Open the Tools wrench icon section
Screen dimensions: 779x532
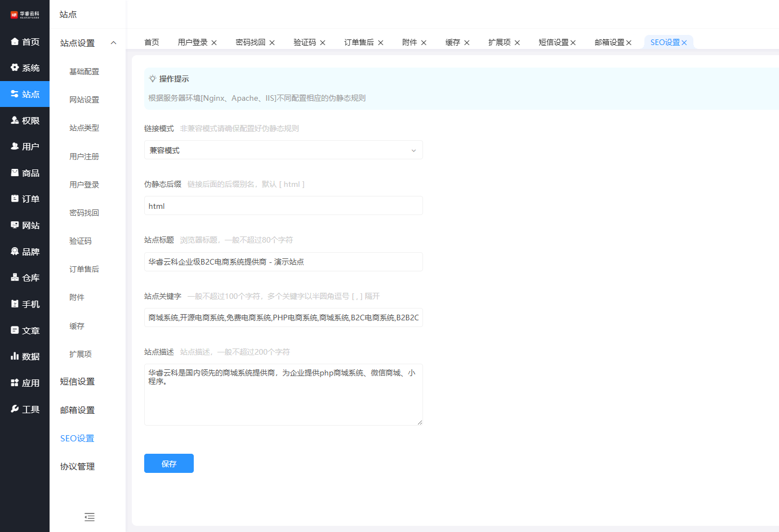(x=15, y=409)
